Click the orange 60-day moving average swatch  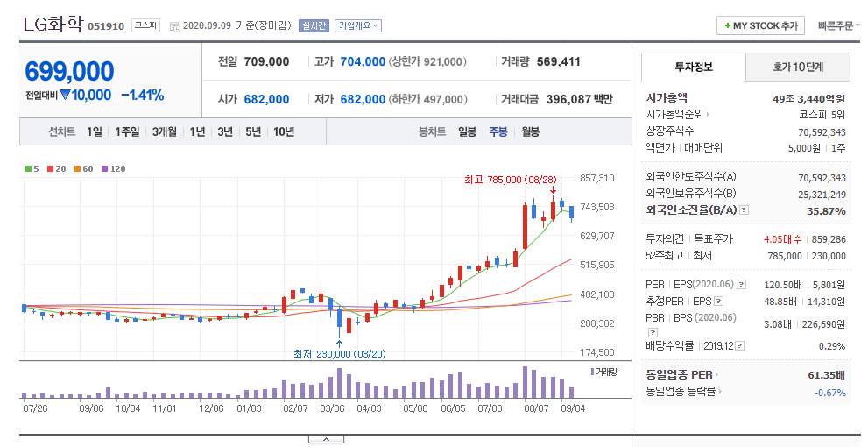77,169
